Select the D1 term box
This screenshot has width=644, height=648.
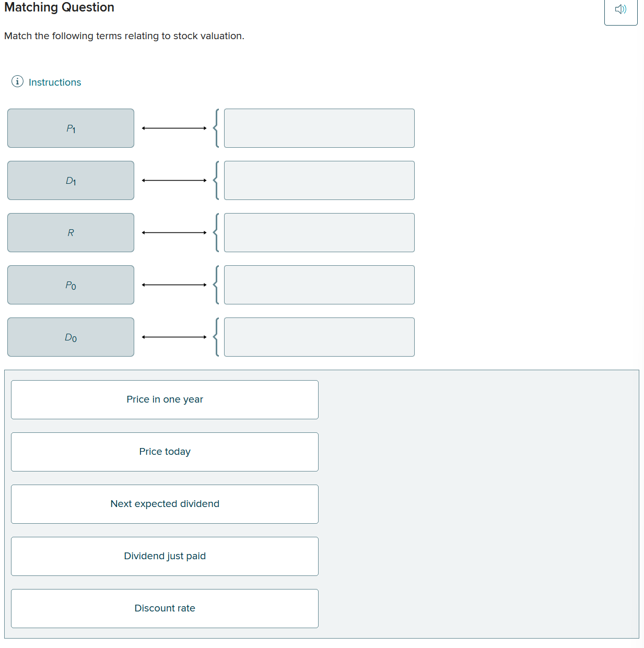click(71, 180)
